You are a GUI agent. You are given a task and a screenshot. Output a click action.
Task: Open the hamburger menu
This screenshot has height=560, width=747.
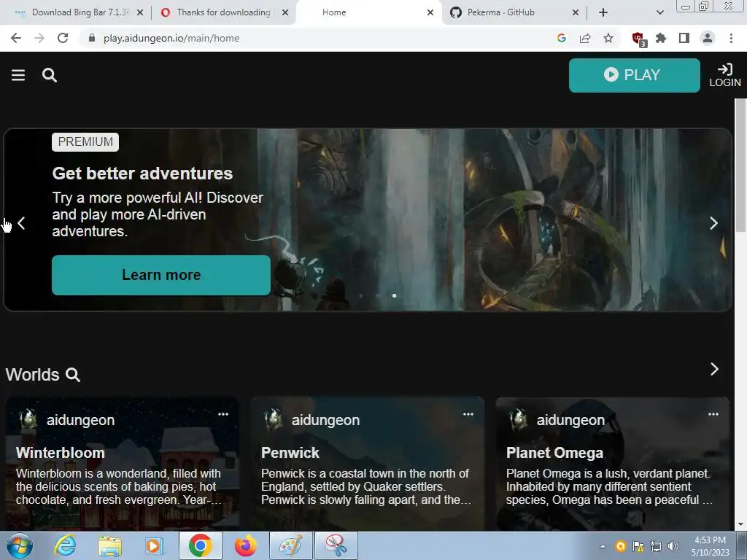click(x=18, y=75)
